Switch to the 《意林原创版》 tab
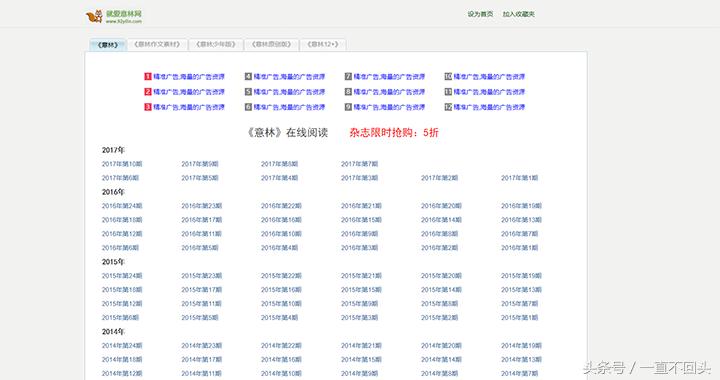The width and height of the screenshot is (720, 380). [x=271, y=45]
